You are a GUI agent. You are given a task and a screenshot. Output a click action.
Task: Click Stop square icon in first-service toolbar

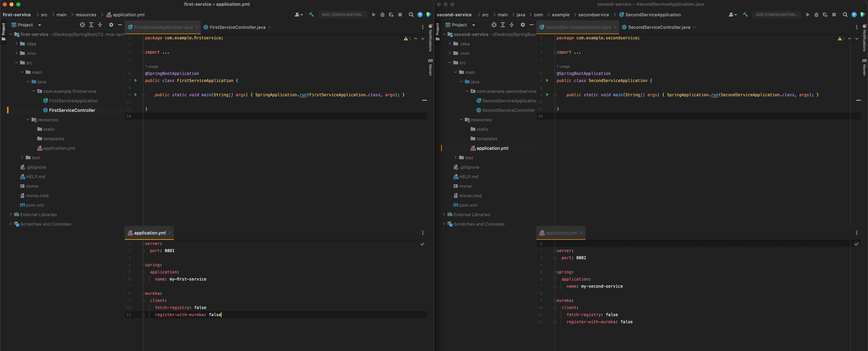click(400, 15)
